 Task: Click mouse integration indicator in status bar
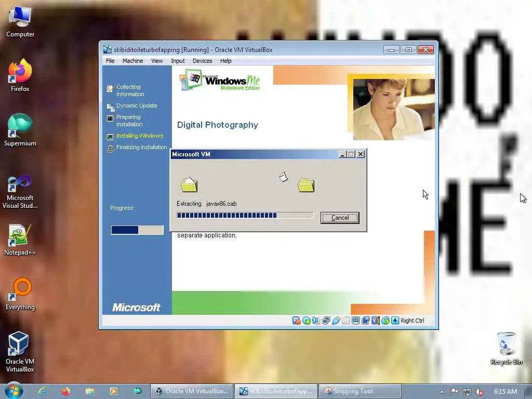pos(385,321)
